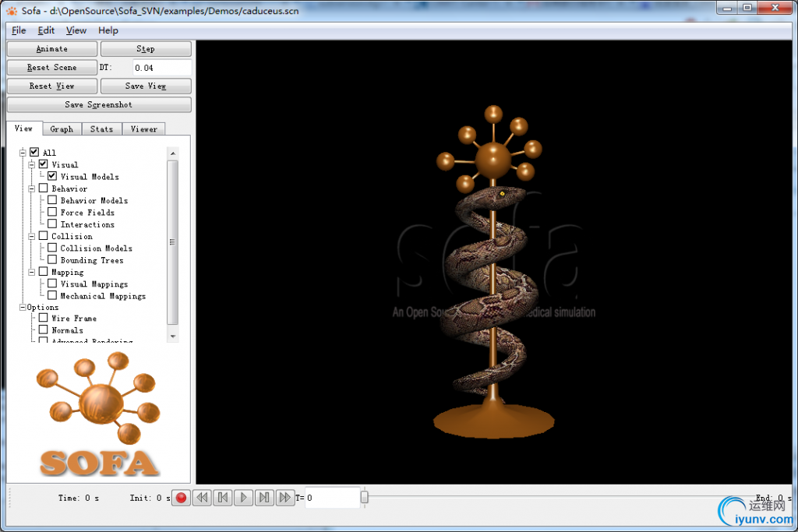798x532 pixels.
Task: Click the tree scrollbar down arrow
Action: pos(173,336)
